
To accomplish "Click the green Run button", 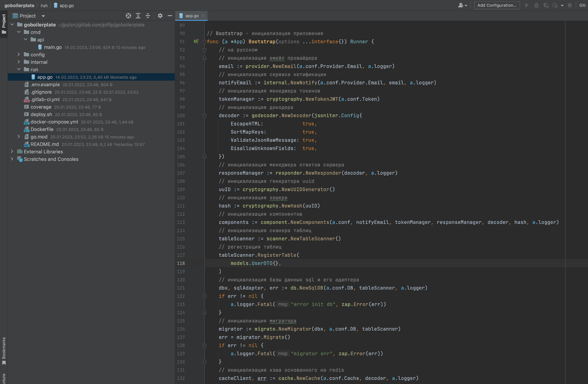I will 527,5.
